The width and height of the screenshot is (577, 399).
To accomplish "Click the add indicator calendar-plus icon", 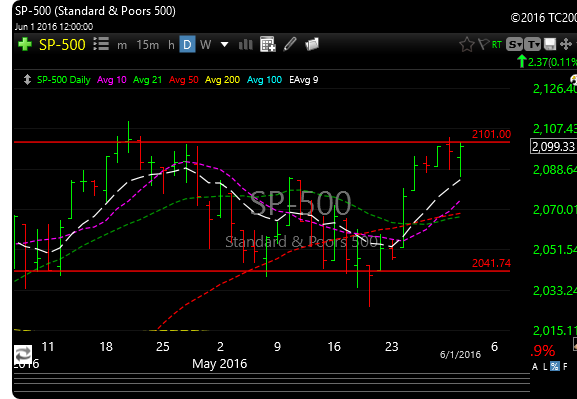I will click(x=268, y=45).
